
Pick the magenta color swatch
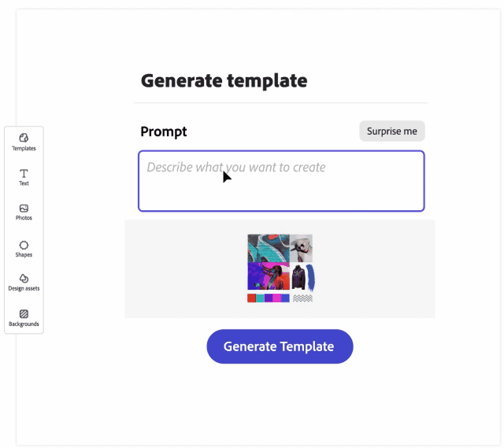pyautogui.click(x=277, y=298)
